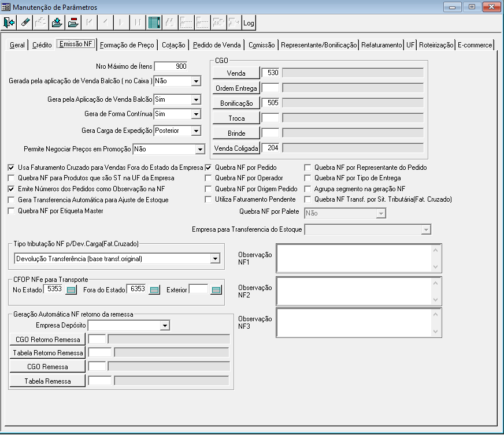Click the window menu icon in the title bar

click(x=6, y=7)
